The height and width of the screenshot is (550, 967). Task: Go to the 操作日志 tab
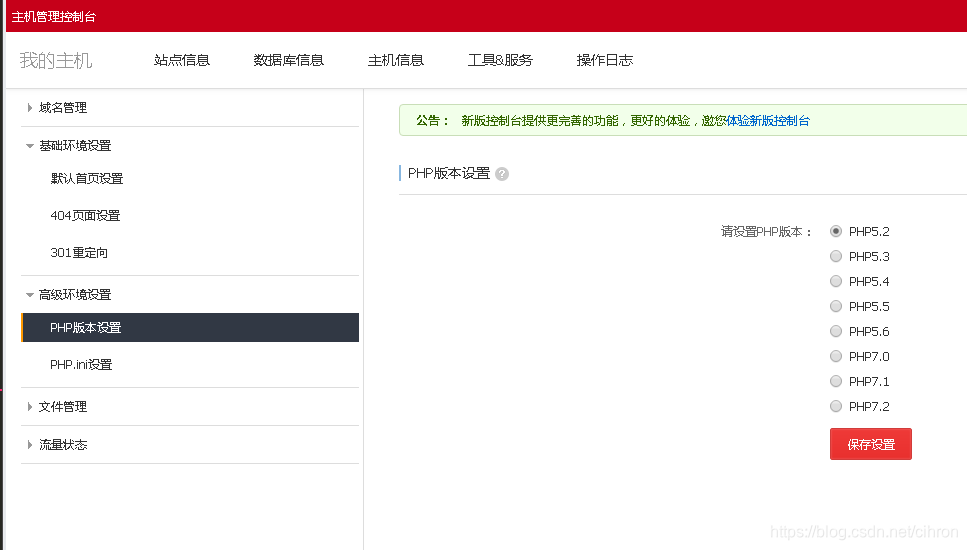click(x=605, y=60)
